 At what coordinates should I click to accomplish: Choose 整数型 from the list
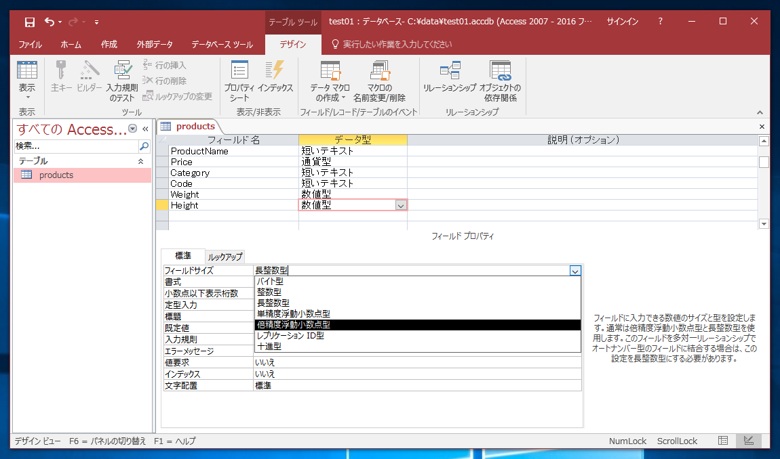click(417, 292)
